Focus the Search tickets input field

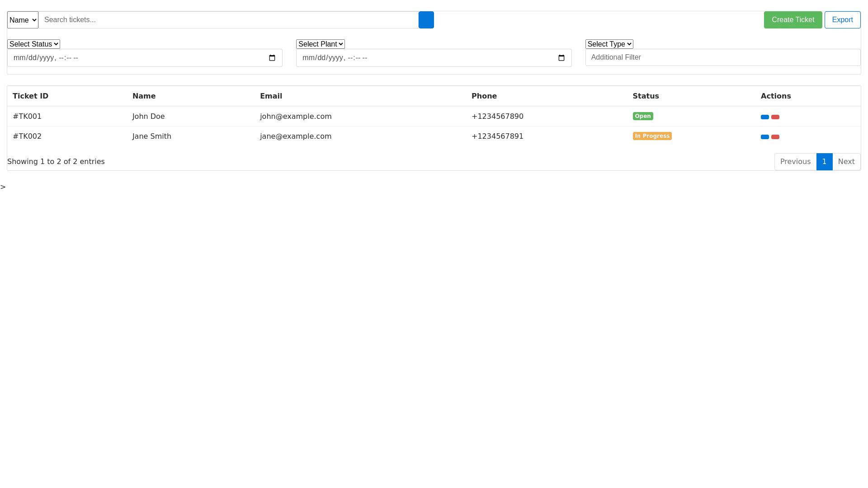pyautogui.click(x=228, y=20)
